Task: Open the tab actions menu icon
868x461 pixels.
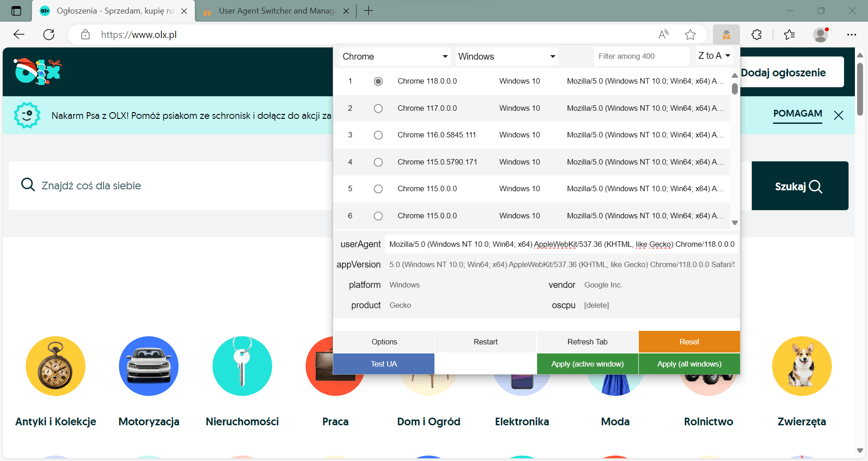Action: 16,11
